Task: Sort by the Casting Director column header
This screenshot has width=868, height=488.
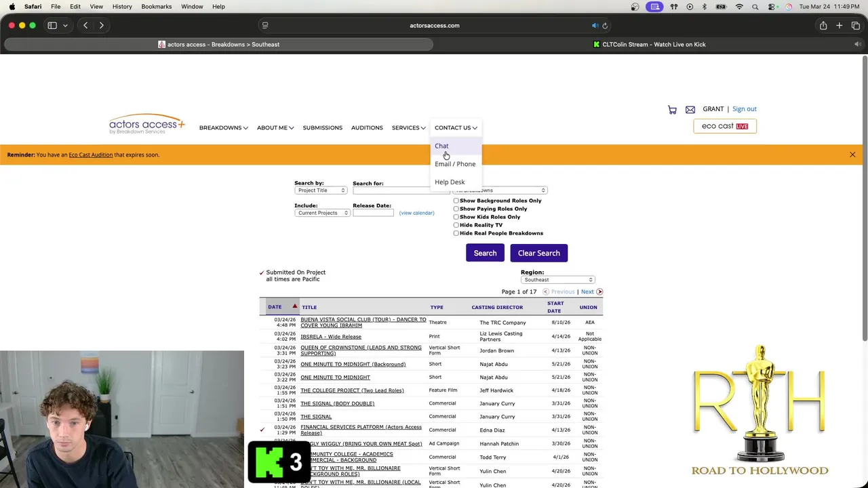Action: click(x=497, y=308)
